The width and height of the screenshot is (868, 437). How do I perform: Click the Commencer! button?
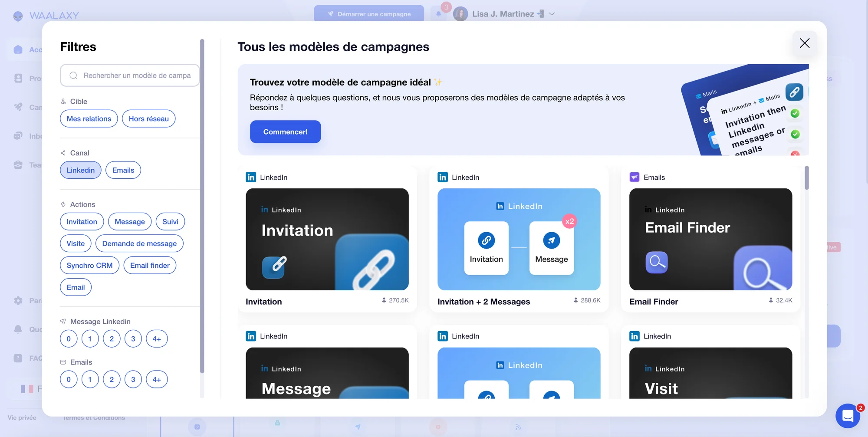coord(285,131)
